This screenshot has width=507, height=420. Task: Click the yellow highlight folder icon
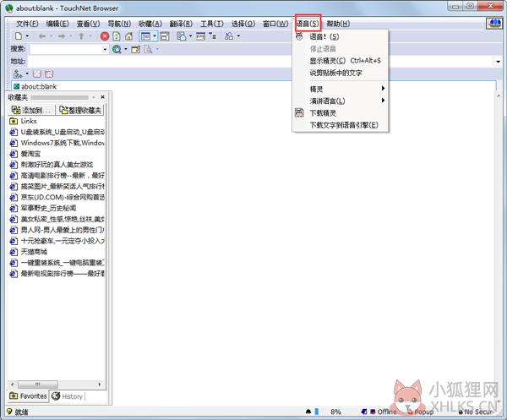coord(136,49)
